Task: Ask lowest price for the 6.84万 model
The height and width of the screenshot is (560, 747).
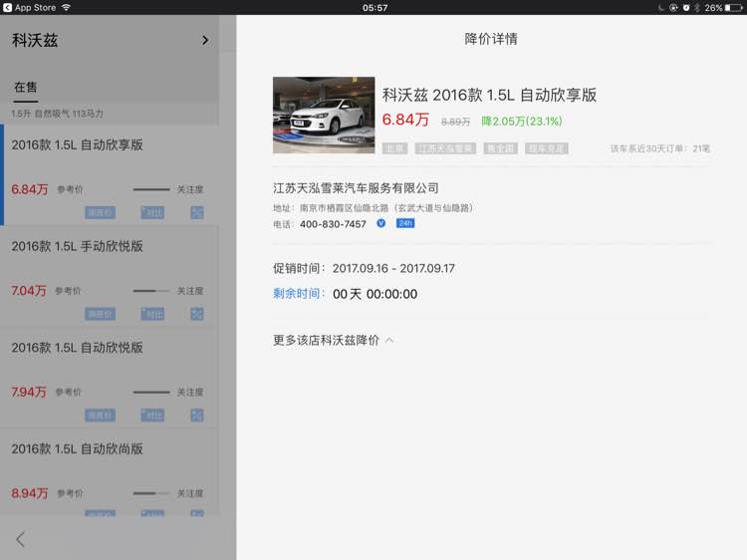Action: click(x=100, y=212)
